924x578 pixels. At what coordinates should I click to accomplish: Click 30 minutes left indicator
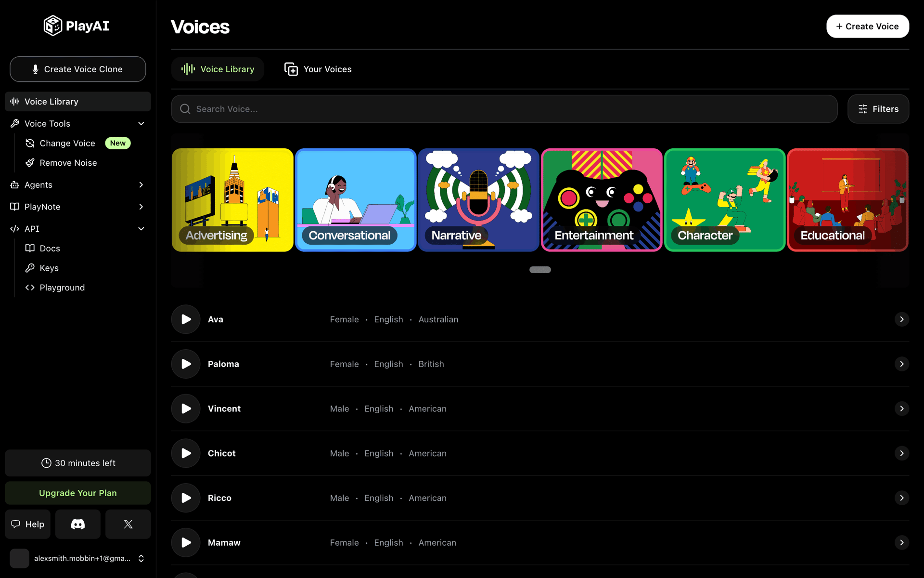point(78,463)
